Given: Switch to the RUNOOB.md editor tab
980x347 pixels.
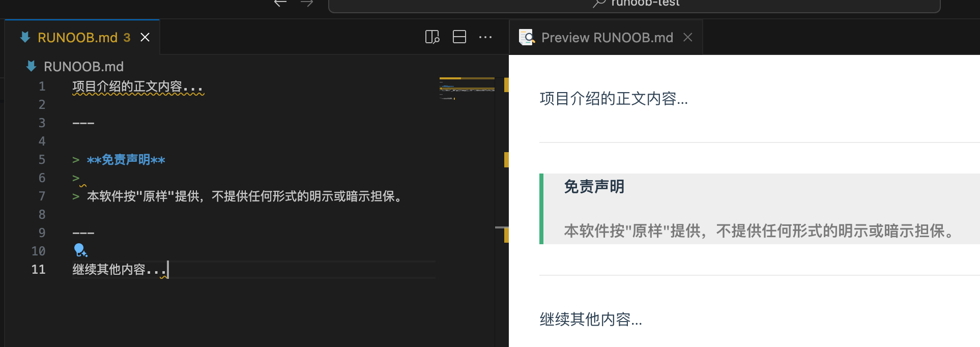Looking at the screenshot, I should [x=77, y=38].
